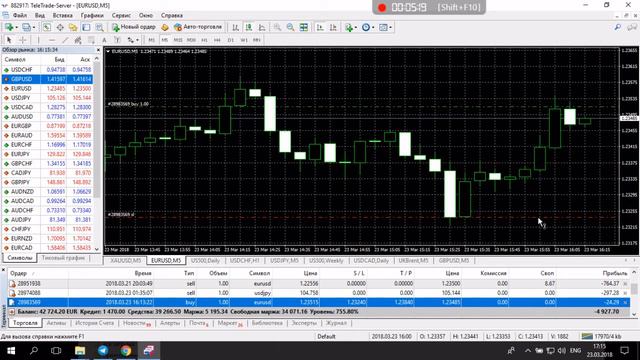Close order 28951938 with its x
This screenshot has height=360, width=640.
625,284
